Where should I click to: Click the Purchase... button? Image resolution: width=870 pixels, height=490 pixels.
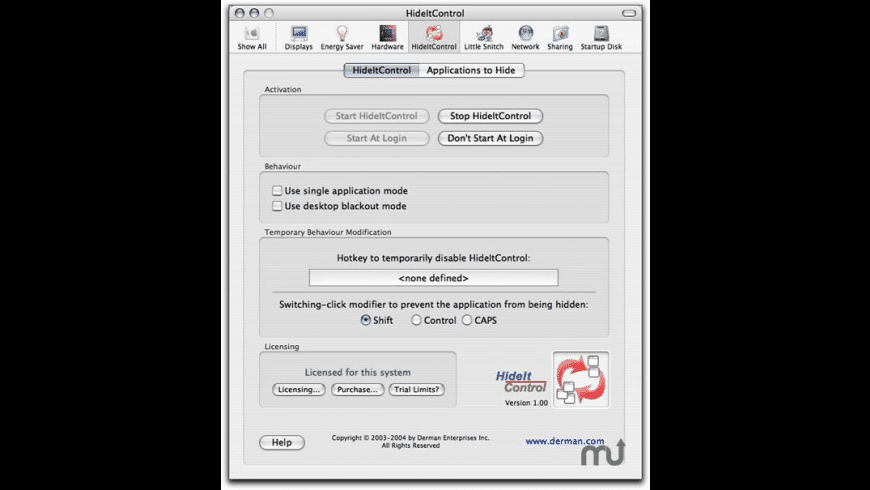coord(357,390)
